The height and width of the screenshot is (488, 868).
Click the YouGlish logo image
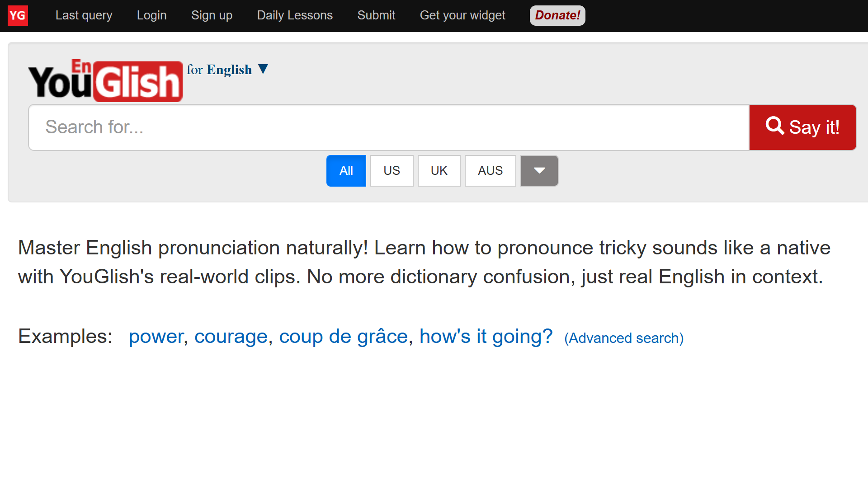point(105,80)
